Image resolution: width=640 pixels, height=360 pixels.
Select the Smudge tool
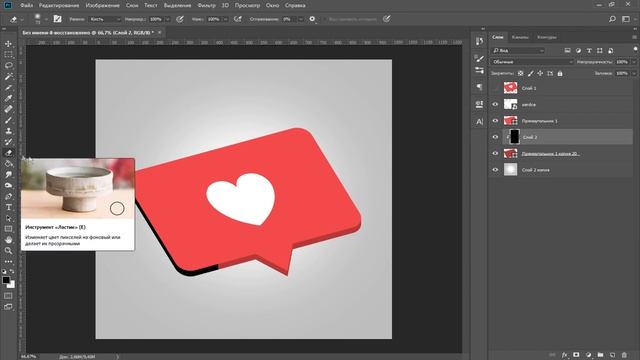click(x=8, y=175)
